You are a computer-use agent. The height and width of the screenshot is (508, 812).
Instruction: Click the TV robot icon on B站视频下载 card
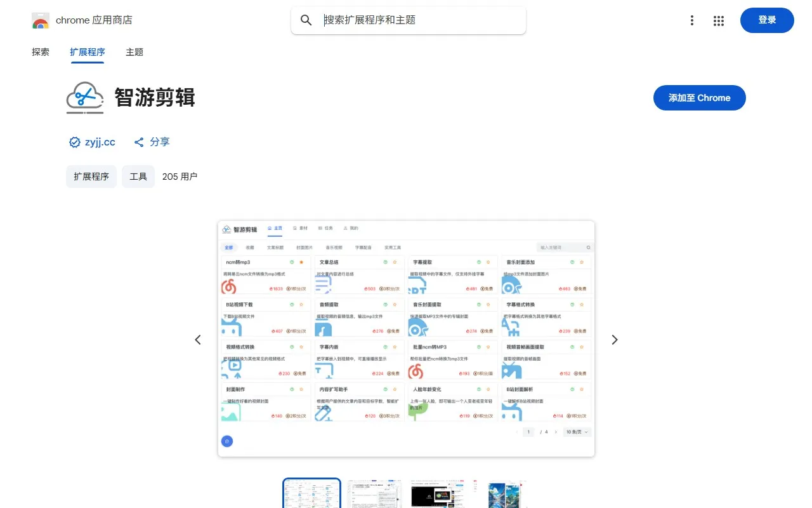pos(233,326)
